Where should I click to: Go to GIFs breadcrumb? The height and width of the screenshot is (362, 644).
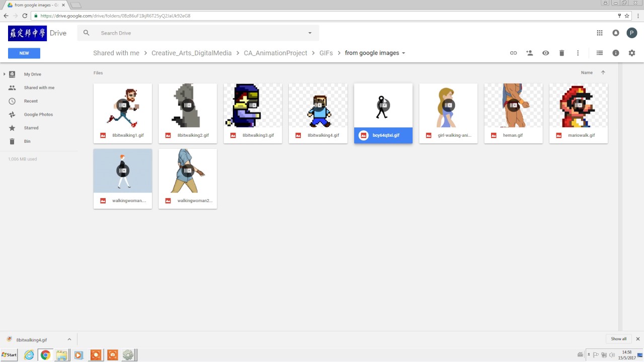[326, 53]
